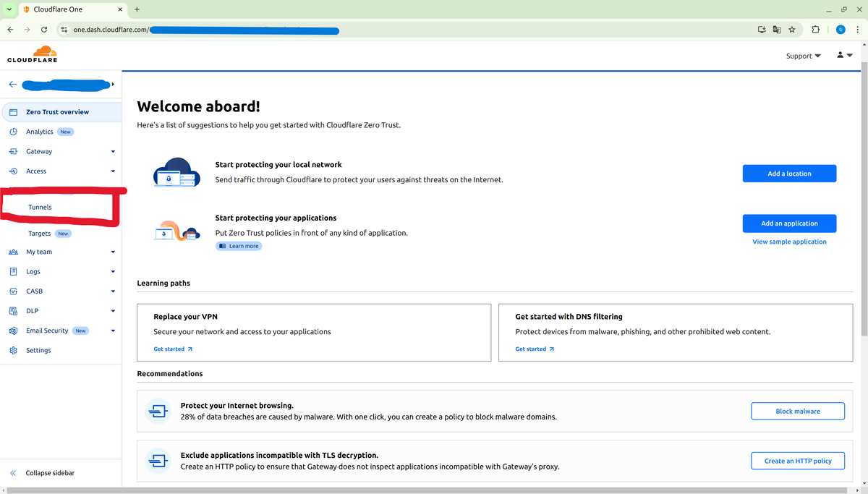Click the Logs document icon
The image size is (868, 494).
tap(13, 272)
